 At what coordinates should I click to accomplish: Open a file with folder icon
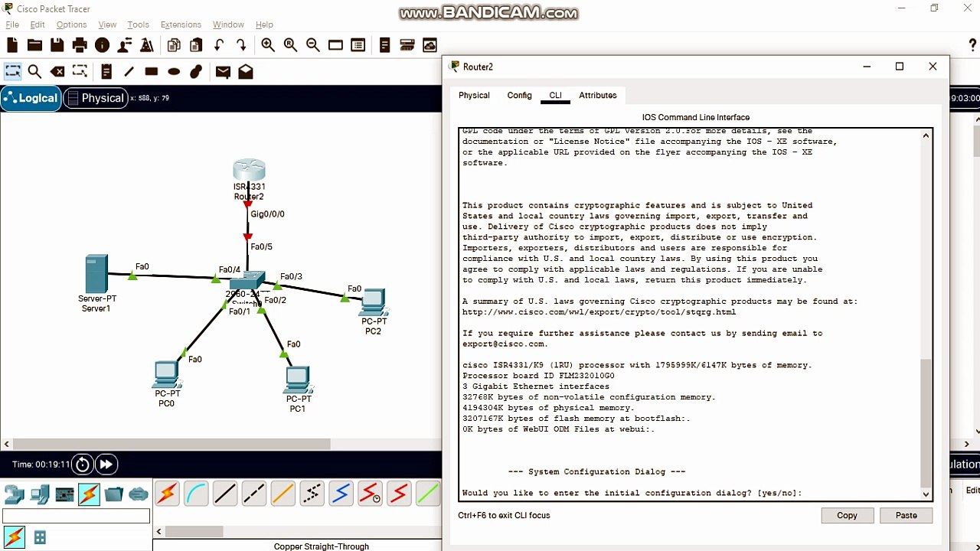tap(34, 45)
